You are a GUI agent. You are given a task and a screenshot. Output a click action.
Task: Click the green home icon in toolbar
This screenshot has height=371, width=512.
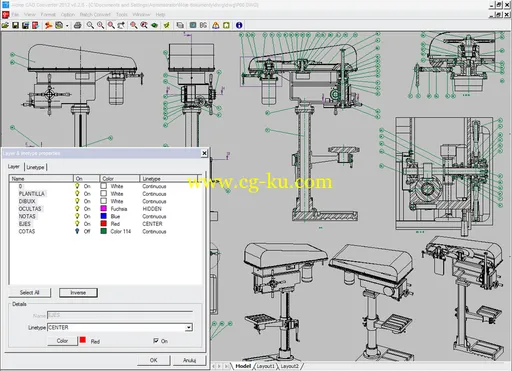pos(226,25)
